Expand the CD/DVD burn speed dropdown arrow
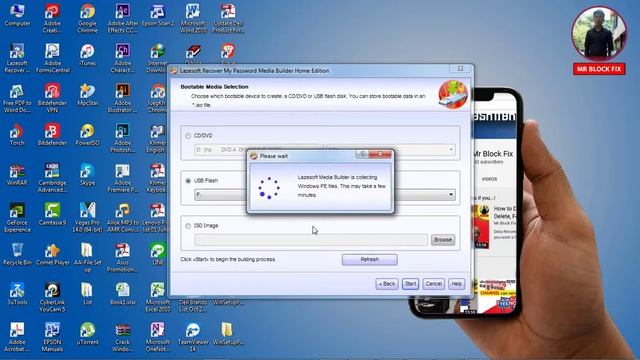The width and height of the screenshot is (640, 360). click(451, 149)
